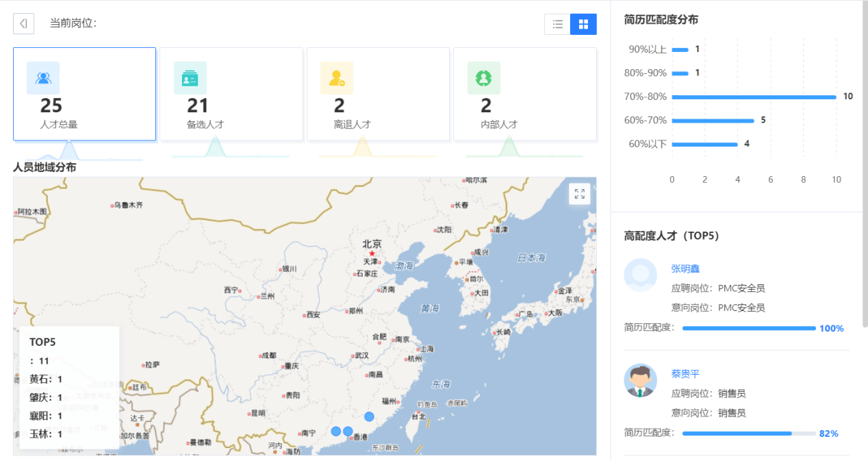868x461 pixels.
Task: Expand the map to fullscreen
Action: point(579,194)
